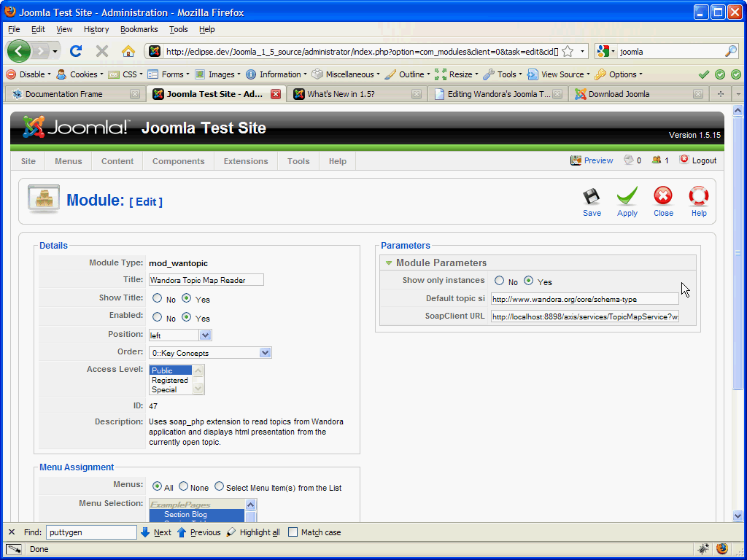
Task: Open the Outline tools in Web Developer toolbar
Action: point(406,74)
